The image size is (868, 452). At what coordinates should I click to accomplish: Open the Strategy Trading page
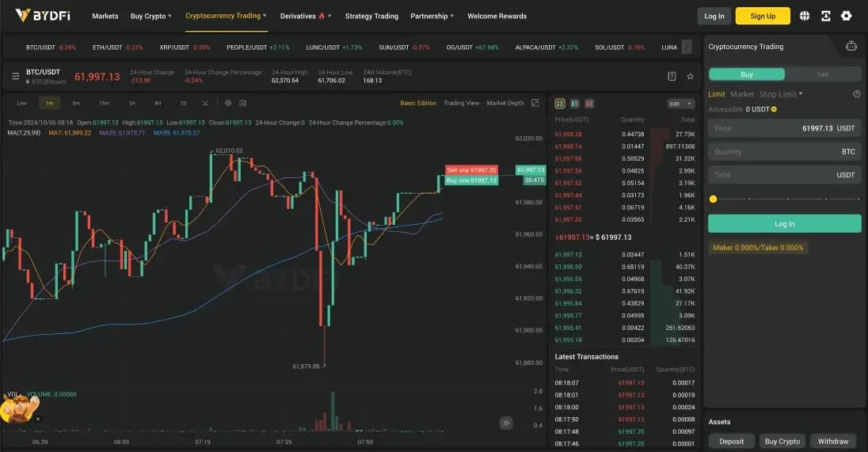371,16
